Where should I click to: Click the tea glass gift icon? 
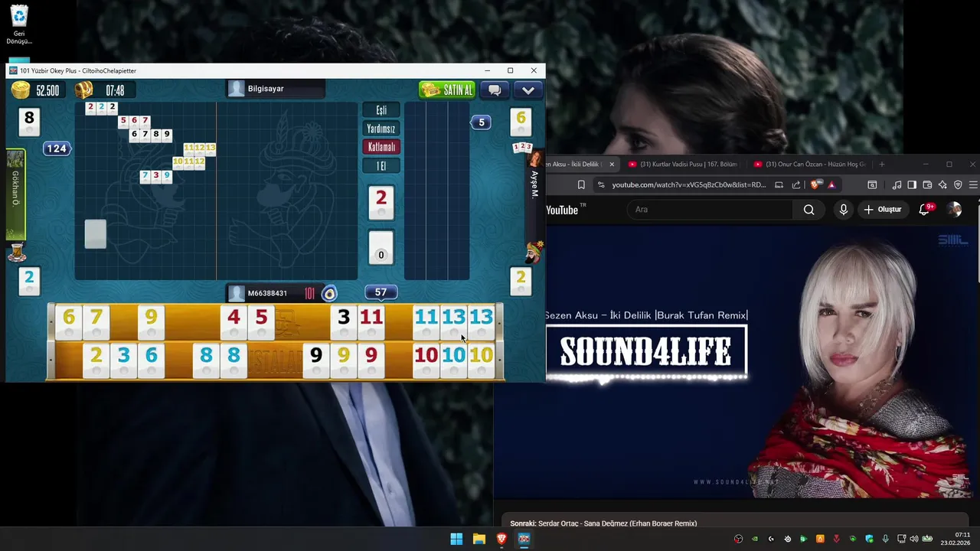[17, 251]
